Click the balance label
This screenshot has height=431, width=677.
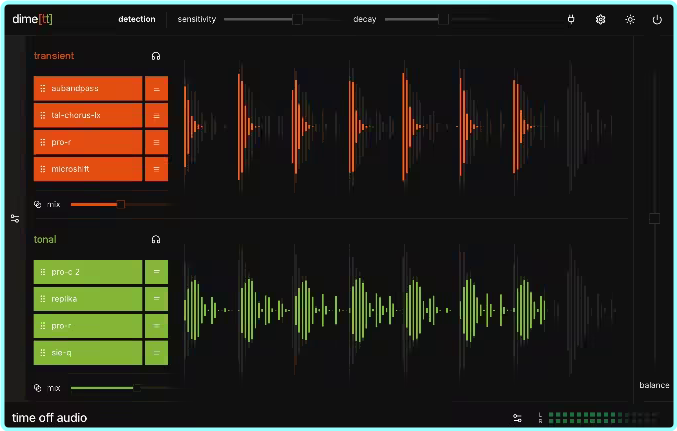click(x=654, y=385)
